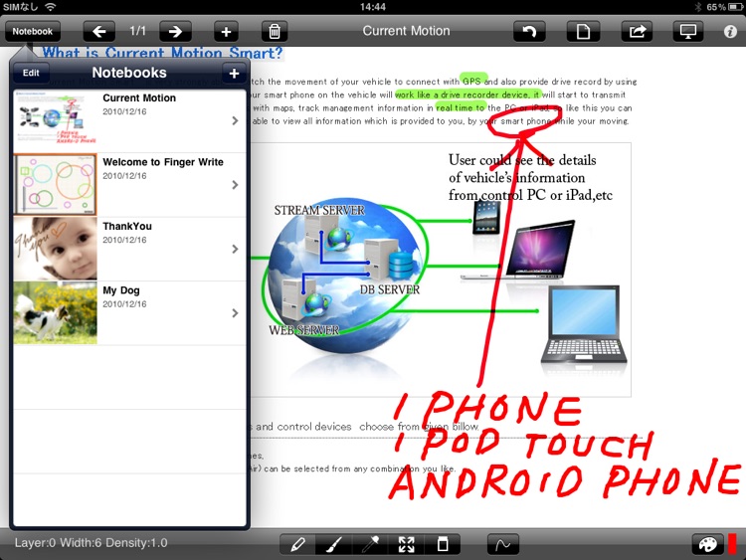
Task: Select the My Dog photo thumbnail
Action: tap(55, 312)
